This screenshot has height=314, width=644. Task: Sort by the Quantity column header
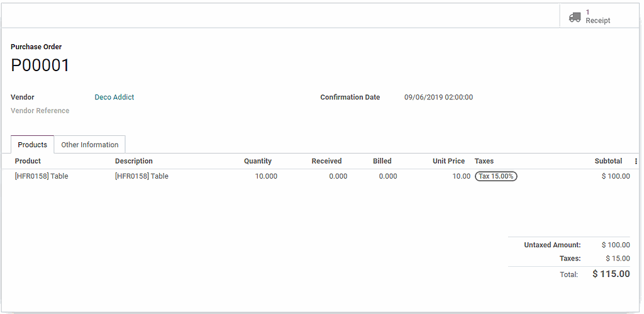point(258,161)
